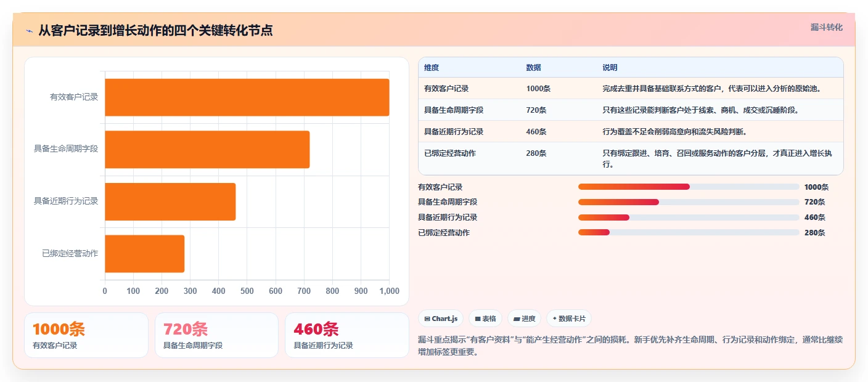This screenshot has width=868, height=382.
Task: Select the 数据卡片 chip
Action: (568, 319)
